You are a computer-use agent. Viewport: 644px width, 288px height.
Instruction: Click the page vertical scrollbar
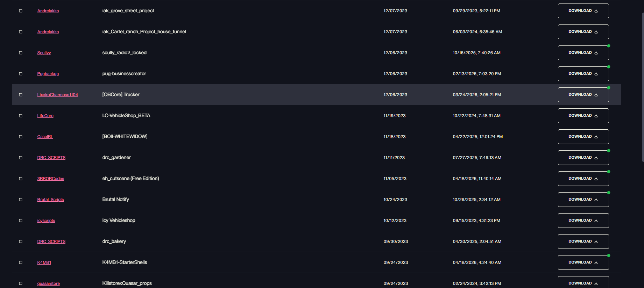(x=643, y=87)
